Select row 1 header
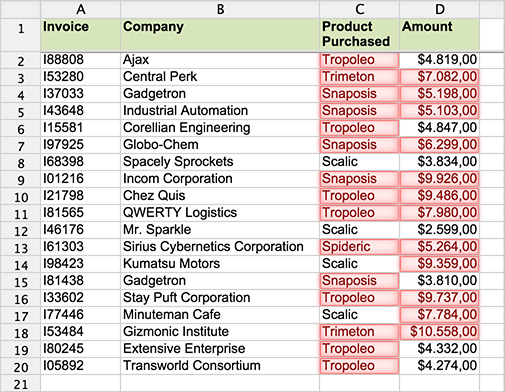This screenshot has width=505, height=392. (20, 35)
